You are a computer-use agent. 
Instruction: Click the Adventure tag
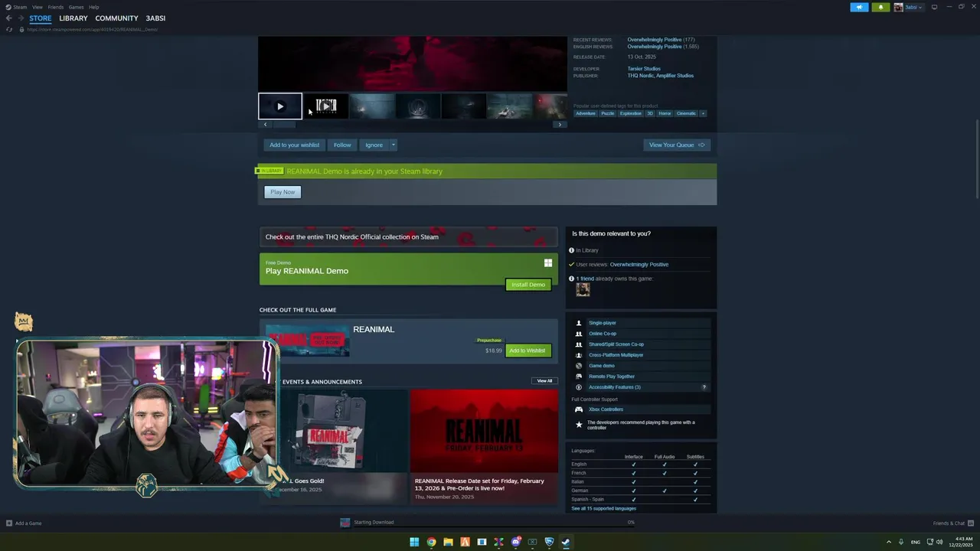[586, 113]
